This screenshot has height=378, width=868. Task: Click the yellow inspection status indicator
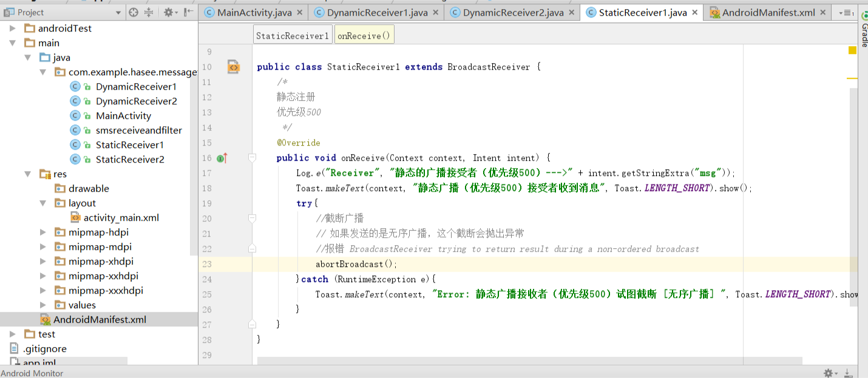(x=852, y=51)
